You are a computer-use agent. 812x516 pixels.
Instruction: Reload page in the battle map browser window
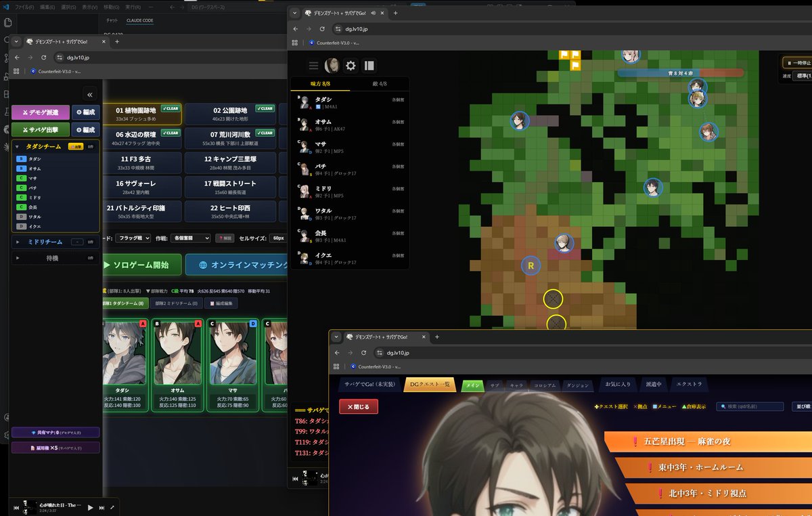322,29
